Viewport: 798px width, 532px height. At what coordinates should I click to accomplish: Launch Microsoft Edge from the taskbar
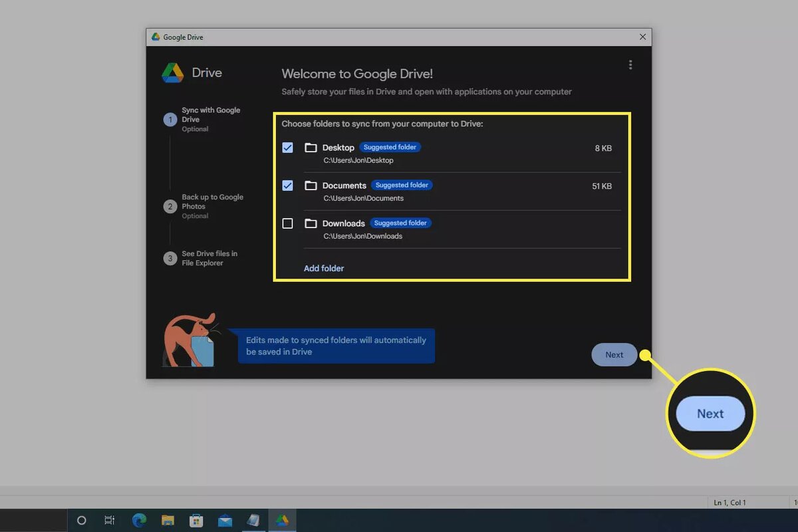tap(139, 521)
